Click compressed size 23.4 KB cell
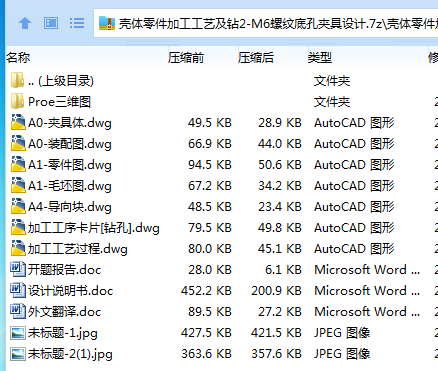This screenshot has height=371, width=438. [x=280, y=207]
